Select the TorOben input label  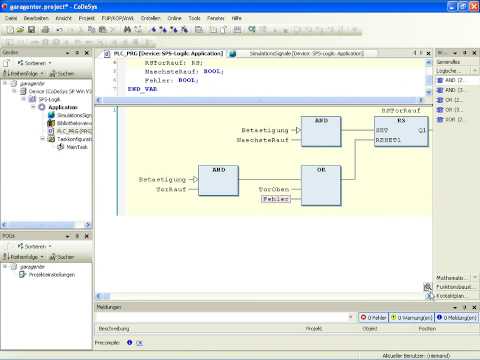click(274, 189)
